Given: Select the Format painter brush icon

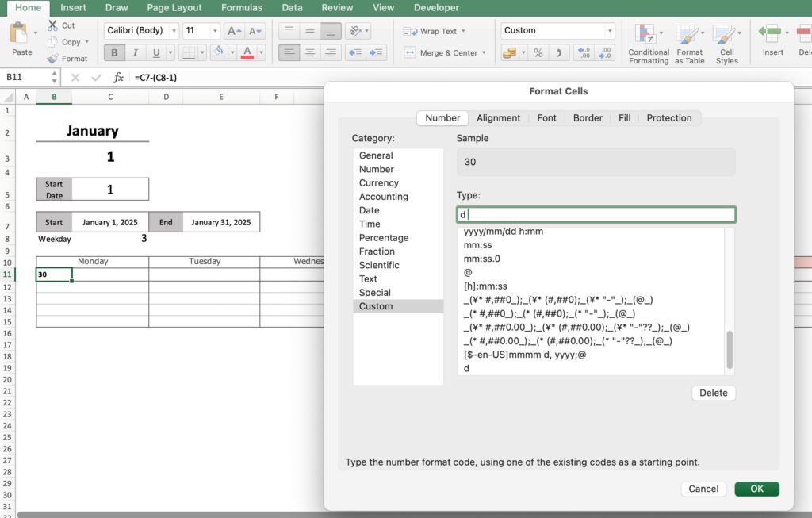Looking at the screenshot, I should [x=52, y=59].
